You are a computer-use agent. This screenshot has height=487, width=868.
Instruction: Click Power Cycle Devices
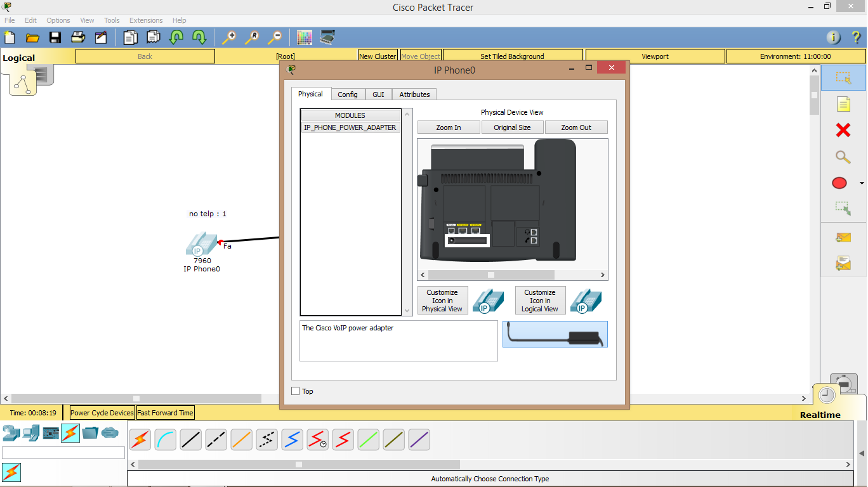coord(102,413)
